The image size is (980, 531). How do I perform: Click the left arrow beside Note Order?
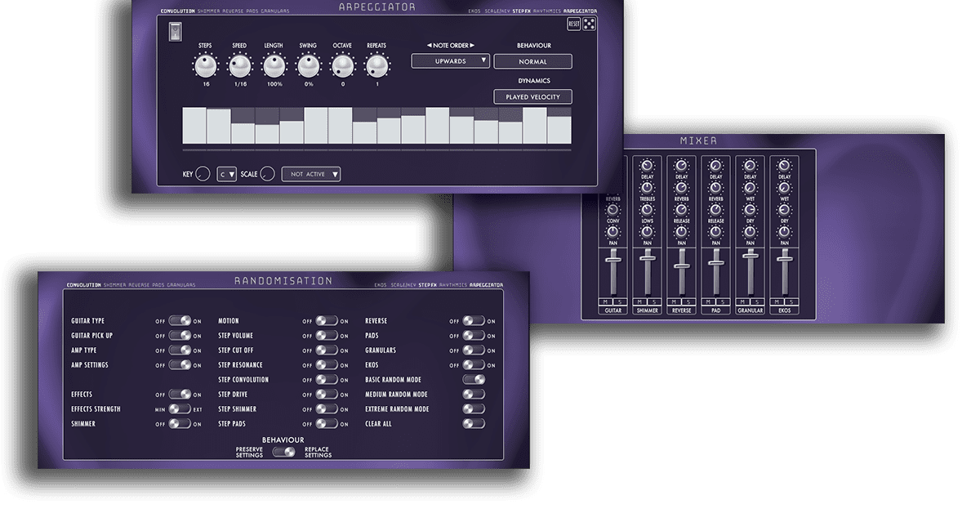coord(430,46)
